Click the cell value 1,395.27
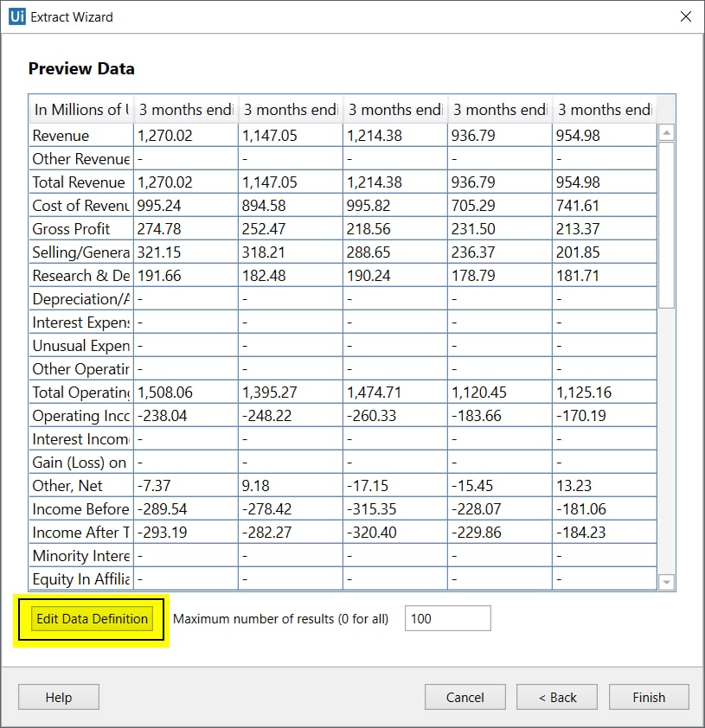Screen dimensions: 705x728 [x=291, y=392]
